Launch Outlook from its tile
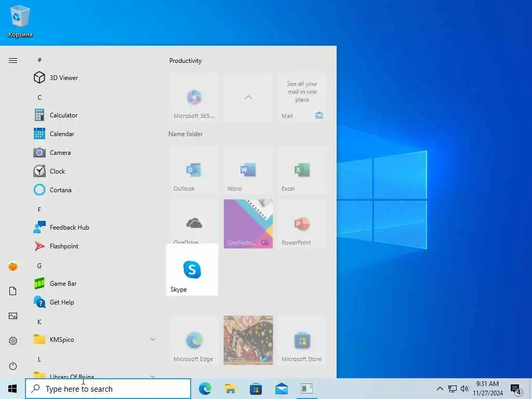Screen dimensions: 532x399 coord(194,170)
